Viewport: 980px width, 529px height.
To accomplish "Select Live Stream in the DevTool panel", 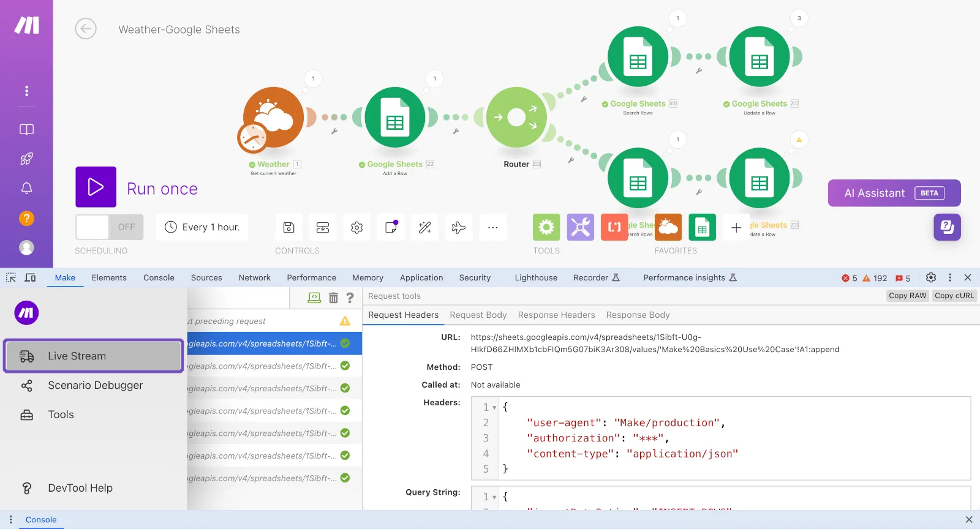I will pyautogui.click(x=94, y=356).
